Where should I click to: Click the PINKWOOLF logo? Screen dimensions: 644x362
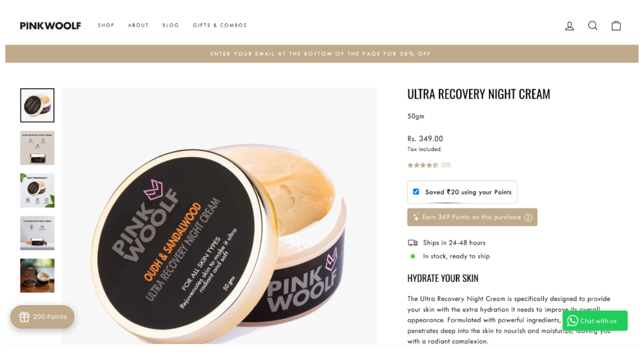(x=50, y=26)
